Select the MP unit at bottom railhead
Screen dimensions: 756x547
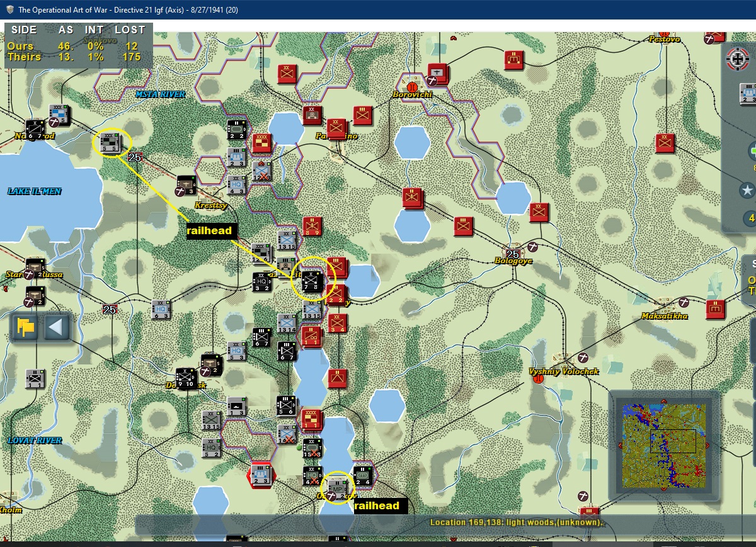(338, 488)
